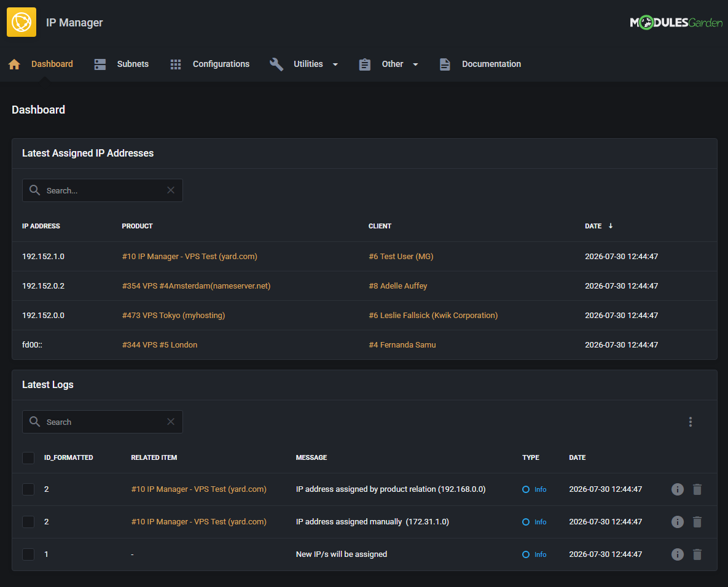
Task: Expand the Other dropdown arrow
Action: coord(415,64)
